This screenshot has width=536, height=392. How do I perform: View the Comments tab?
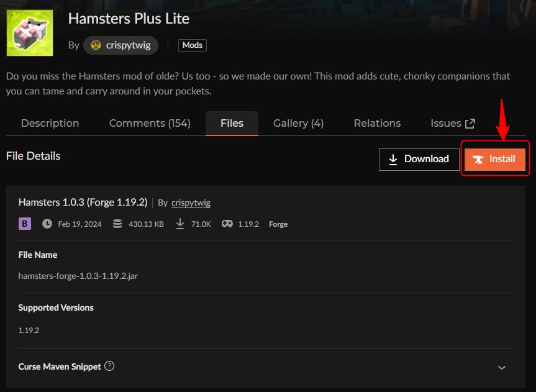click(x=150, y=123)
